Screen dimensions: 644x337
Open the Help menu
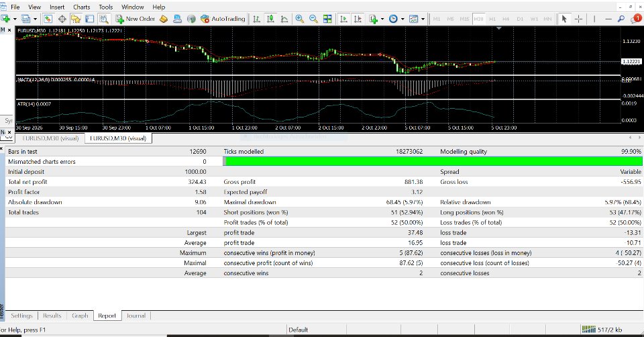[x=158, y=7]
